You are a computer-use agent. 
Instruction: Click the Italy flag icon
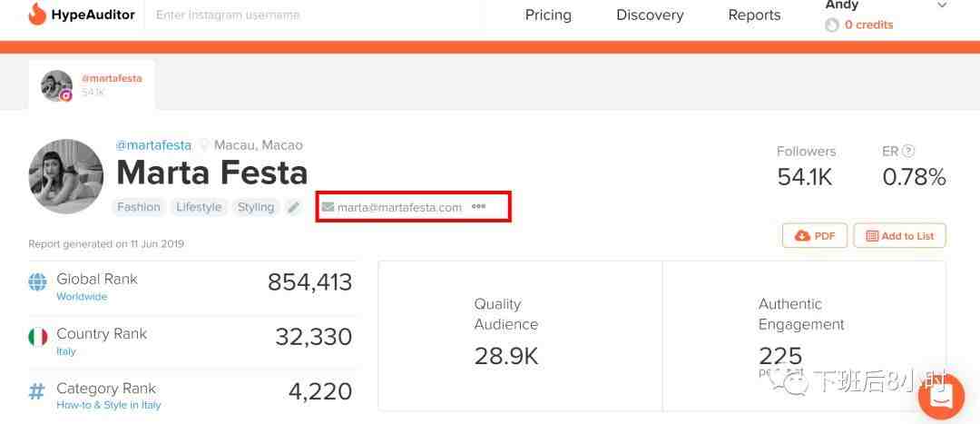pyautogui.click(x=38, y=337)
